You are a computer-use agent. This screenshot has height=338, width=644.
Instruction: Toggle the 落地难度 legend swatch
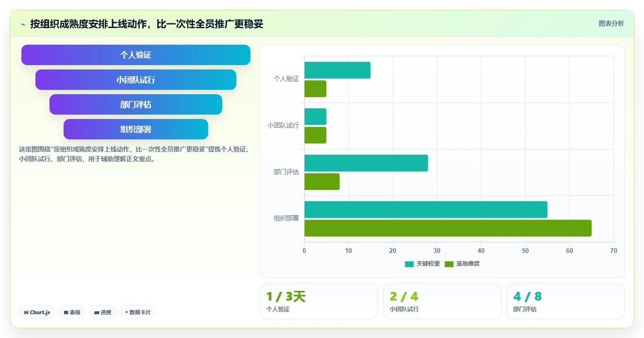coord(449,264)
